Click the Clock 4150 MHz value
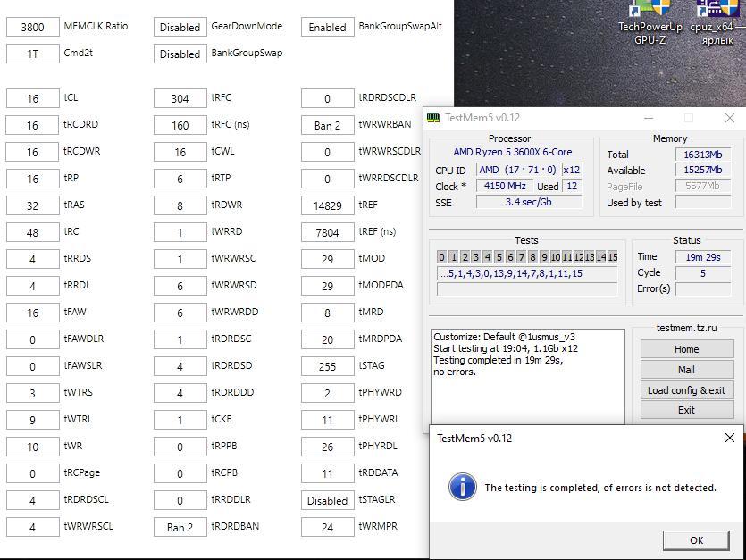The width and height of the screenshot is (746, 560). [505, 186]
